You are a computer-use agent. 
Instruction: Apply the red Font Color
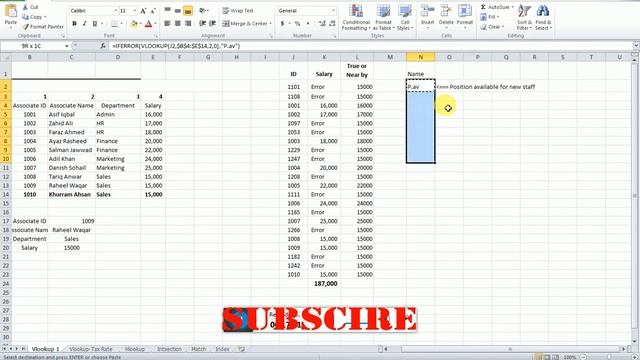click(148, 24)
